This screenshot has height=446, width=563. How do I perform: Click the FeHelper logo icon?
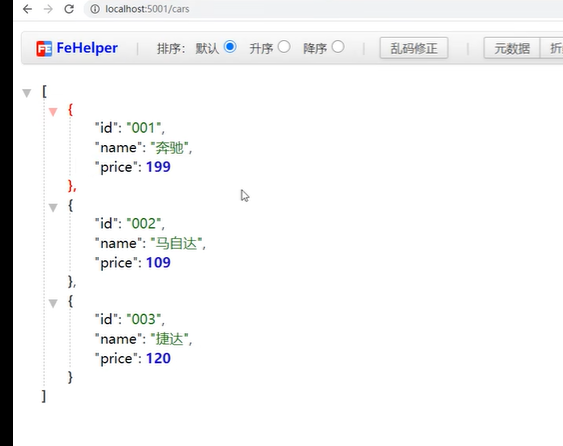tap(44, 49)
